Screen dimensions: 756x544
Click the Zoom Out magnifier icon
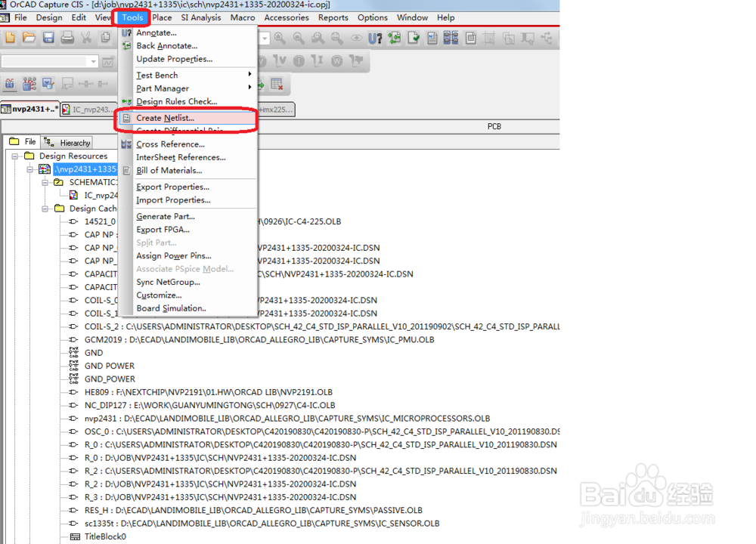299,38
